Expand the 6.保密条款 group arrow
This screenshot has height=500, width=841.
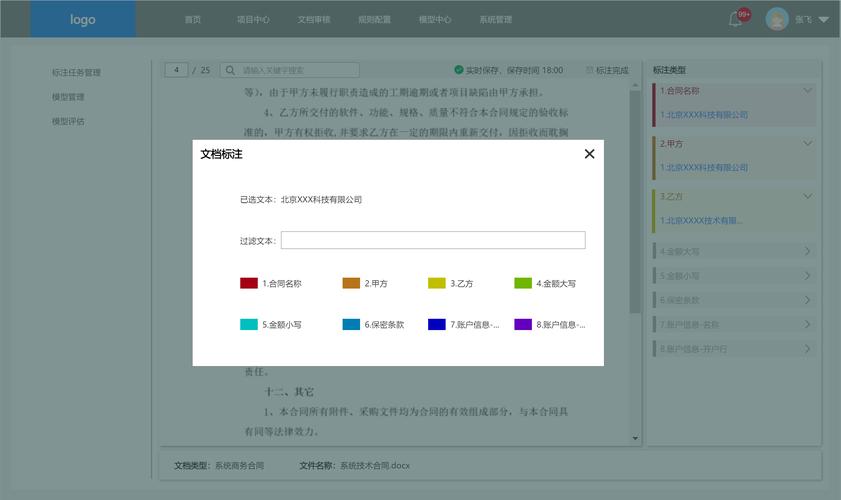pyautogui.click(x=807, y=300)
